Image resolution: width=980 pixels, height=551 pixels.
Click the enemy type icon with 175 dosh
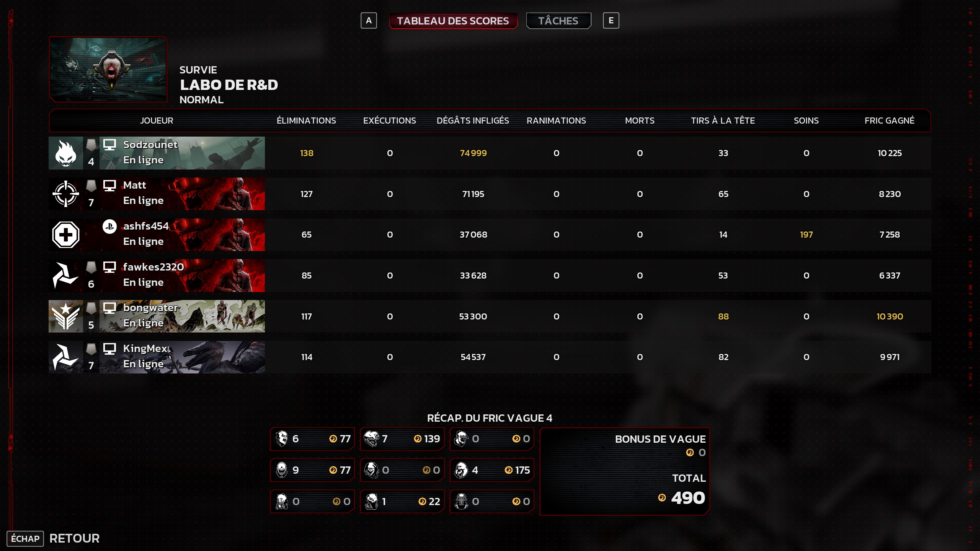click(462, 470)
